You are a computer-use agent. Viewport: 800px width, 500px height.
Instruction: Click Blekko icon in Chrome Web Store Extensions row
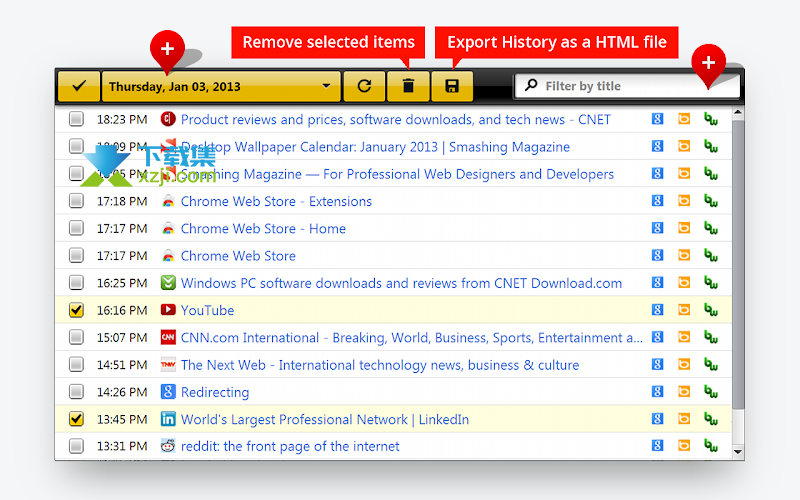click(x=711, y=201)
